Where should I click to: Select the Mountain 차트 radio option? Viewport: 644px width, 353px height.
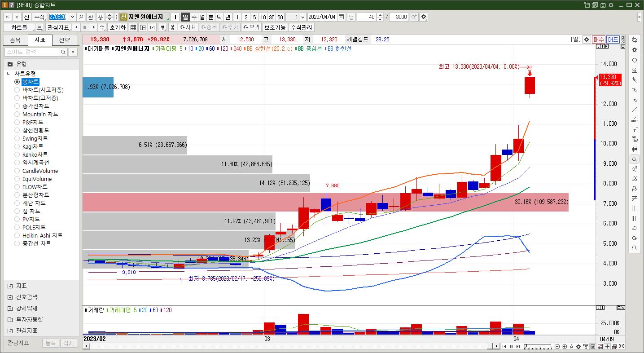(18, 114)
